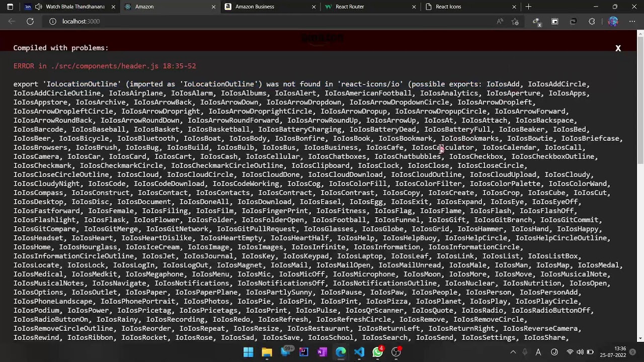Reload the localhost:3000 page

[30, 21]
